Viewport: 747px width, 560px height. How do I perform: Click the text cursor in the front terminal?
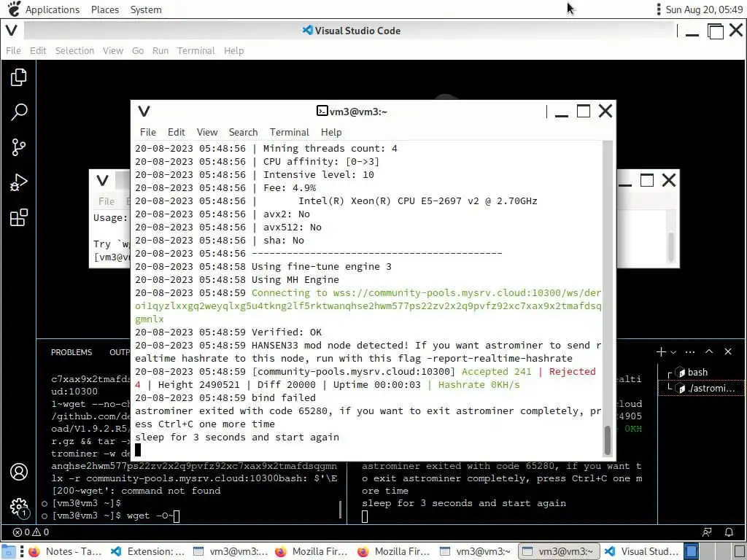(x=138, y=450)
